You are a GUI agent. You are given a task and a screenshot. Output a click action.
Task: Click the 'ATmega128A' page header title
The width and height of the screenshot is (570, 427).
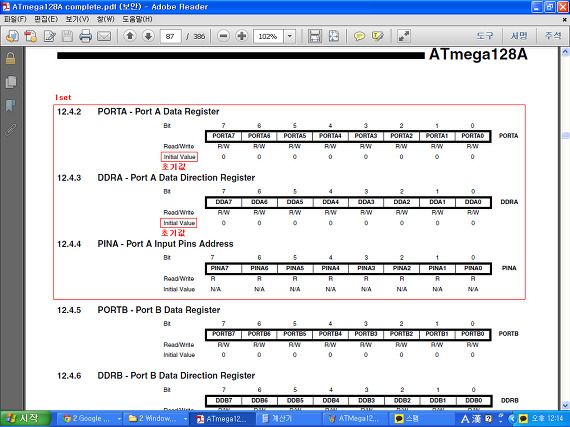pos(478,55)
